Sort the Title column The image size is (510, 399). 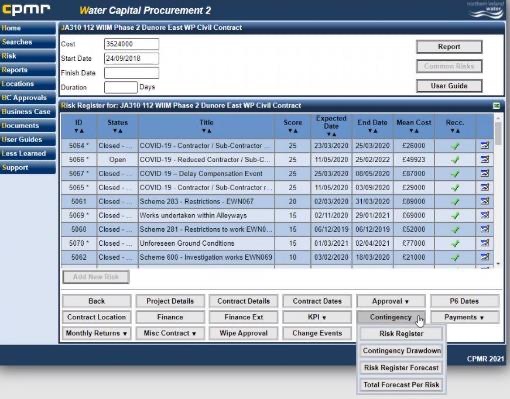coord(206,131)
